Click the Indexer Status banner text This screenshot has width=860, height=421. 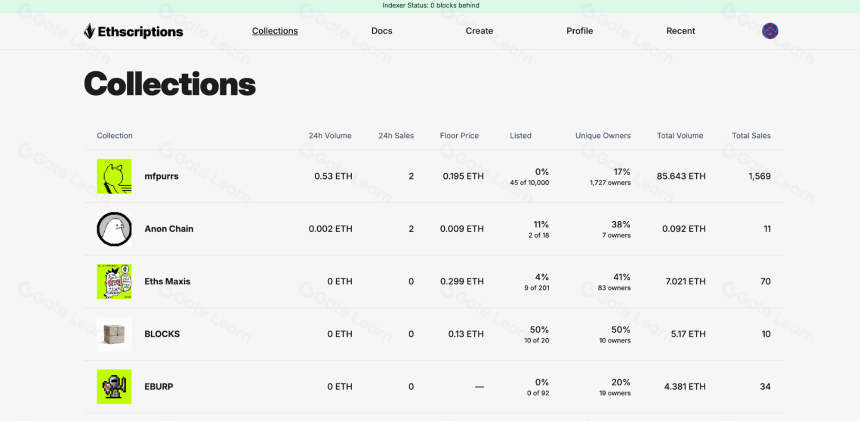(431, 5)
